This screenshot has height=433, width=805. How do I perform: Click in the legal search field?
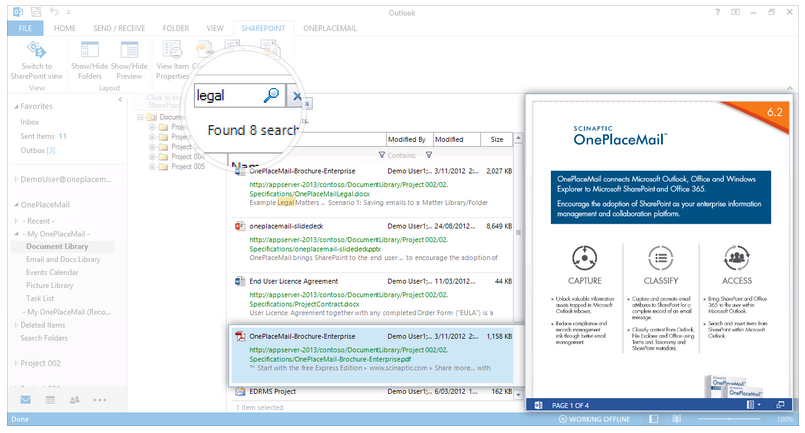[225, 96]
